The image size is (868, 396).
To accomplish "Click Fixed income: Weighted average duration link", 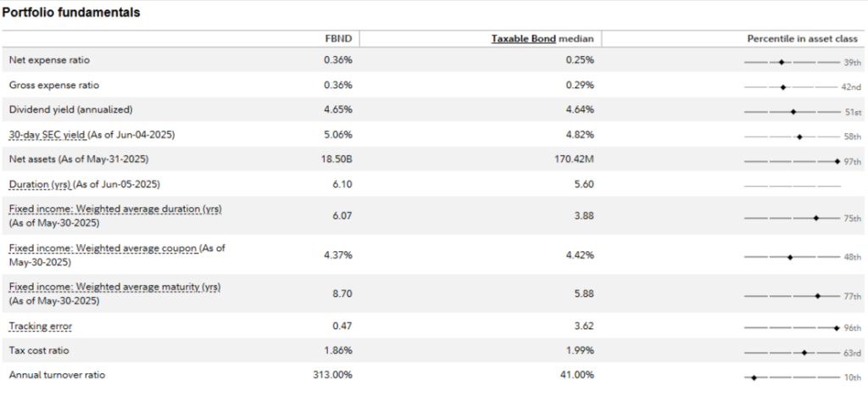I will (114, 209).
